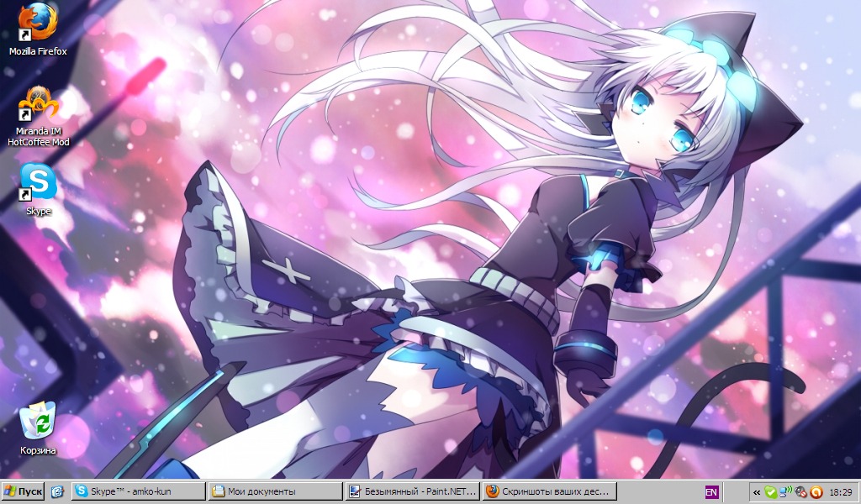The width and height of the screenshot is (861, 504).
Task: Open the Пуск start menu
Action: click(x=24, y=491)
